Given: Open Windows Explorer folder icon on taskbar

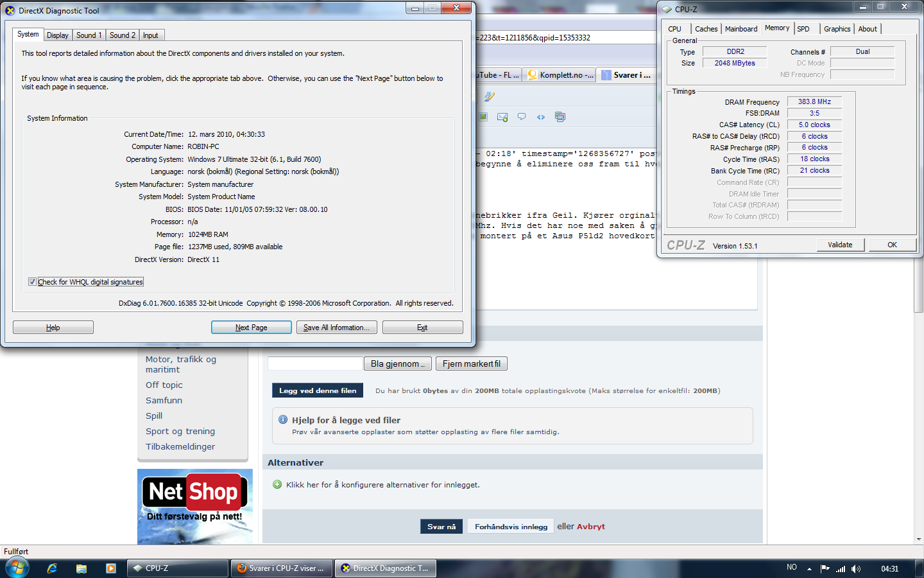Looking at the screenshot, I should coord(81,568).
